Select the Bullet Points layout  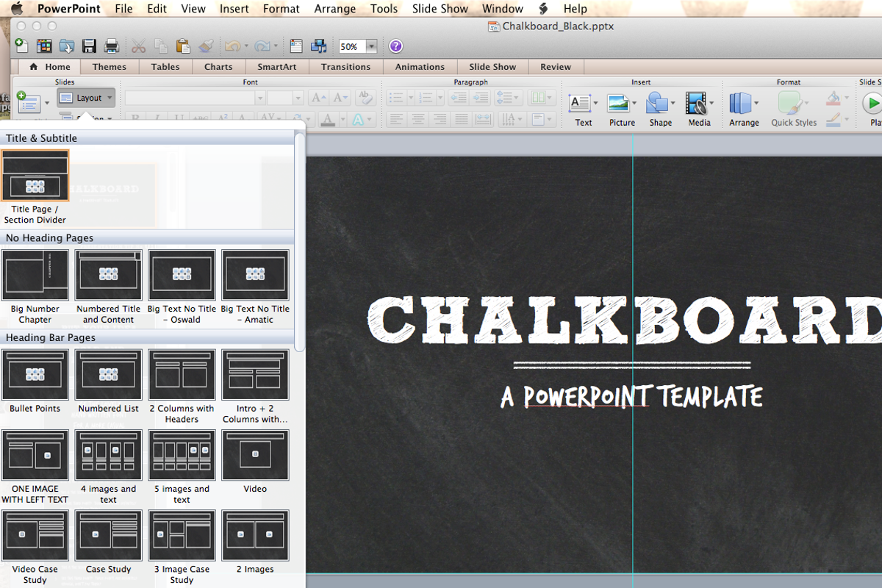pyautogui.click(x=35, y=381)
